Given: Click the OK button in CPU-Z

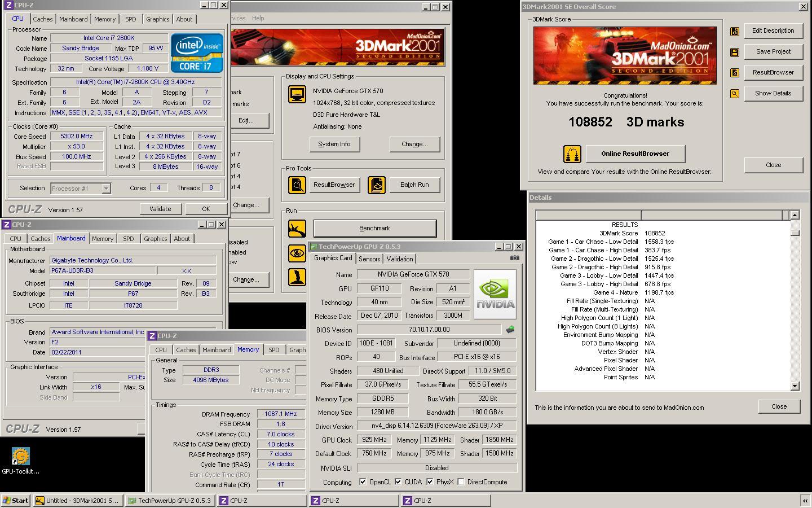Looking at the screenshot, I should coord(206,209).
